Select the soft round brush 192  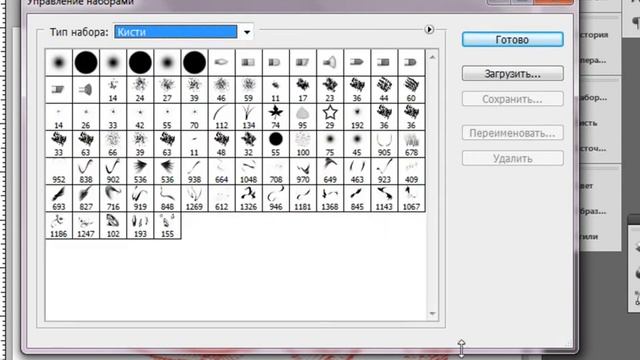point(357,117)
